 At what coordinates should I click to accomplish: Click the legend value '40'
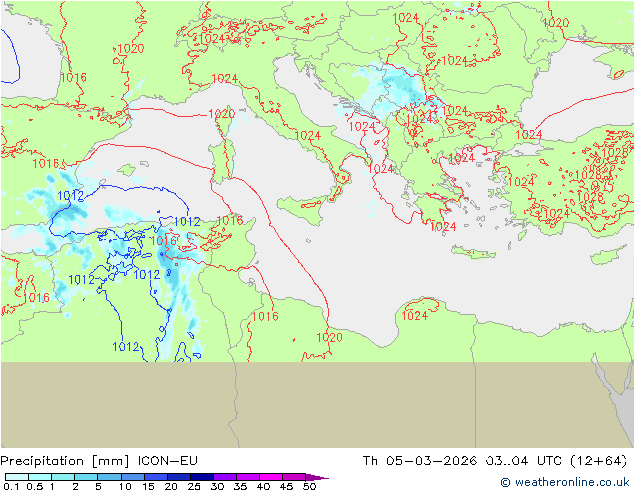[263, 486]
